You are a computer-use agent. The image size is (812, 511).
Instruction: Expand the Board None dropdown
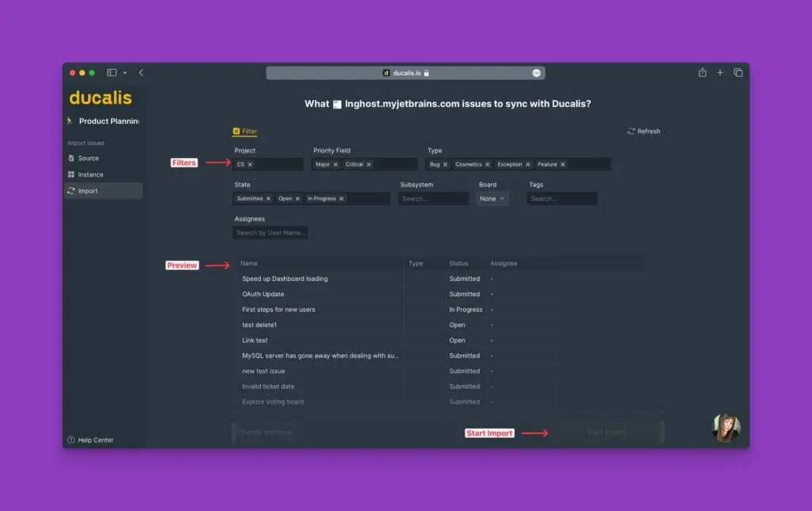(492, 199)
